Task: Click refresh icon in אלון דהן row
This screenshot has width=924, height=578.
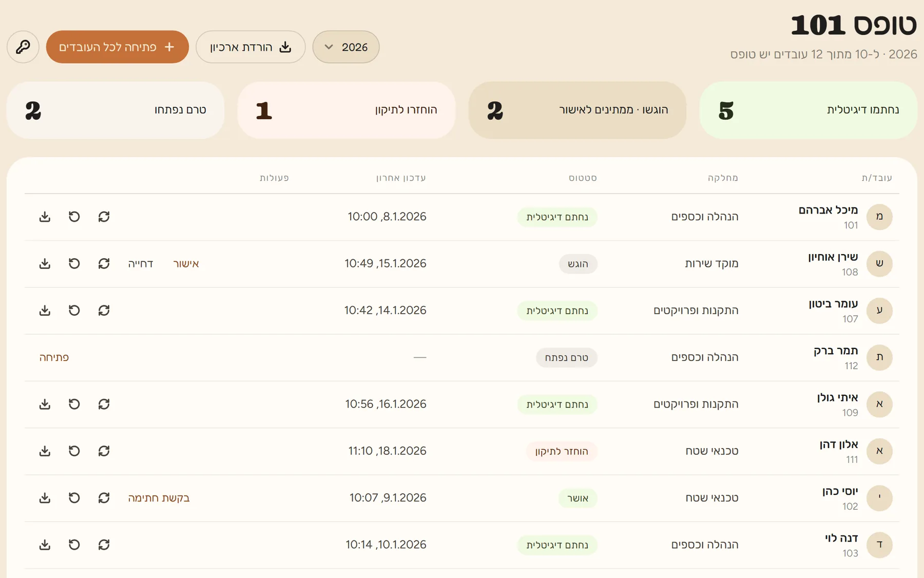Action: click(x=104, y=451)
